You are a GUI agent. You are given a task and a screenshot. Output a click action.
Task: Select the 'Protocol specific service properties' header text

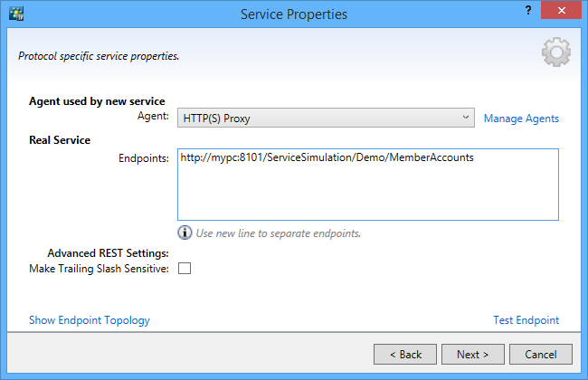99,56
